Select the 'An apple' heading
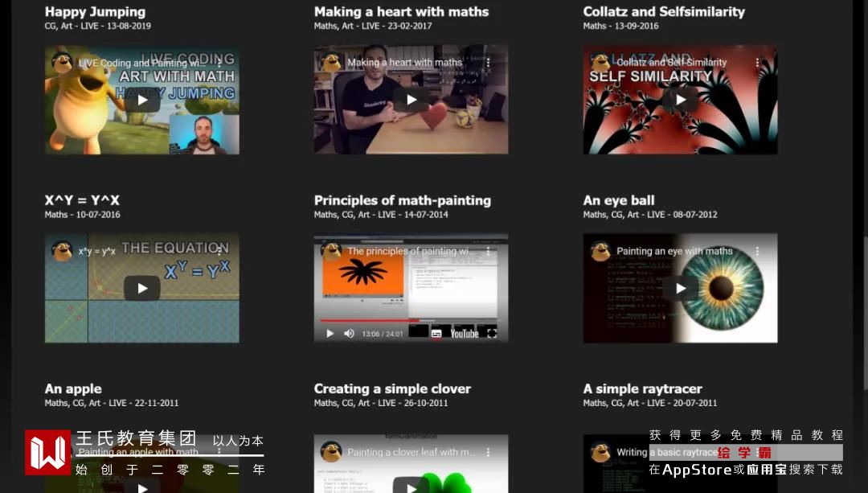Screen dimensions: 868x493 click(x=73, y=388)
